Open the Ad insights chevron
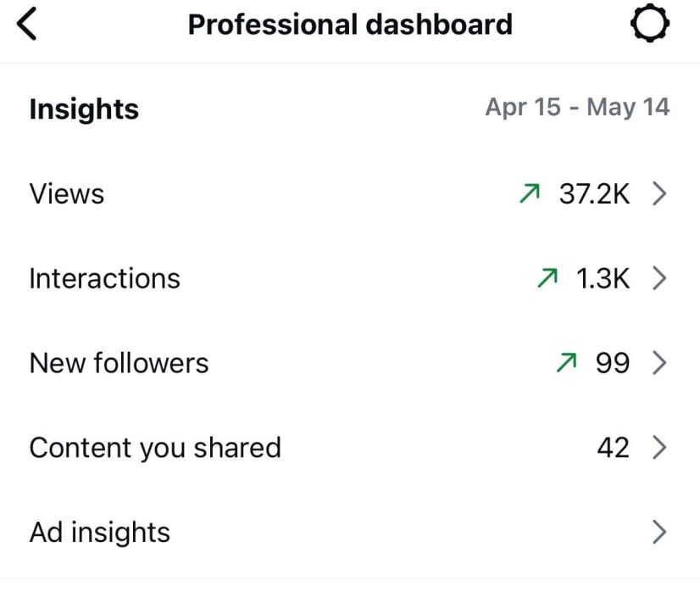This screenshot has height=592, width=700. pos(659,533)
